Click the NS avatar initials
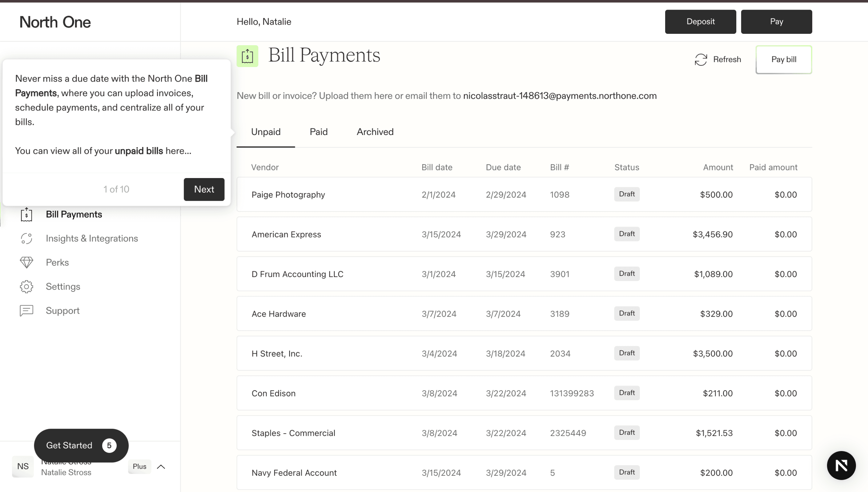 point(23,466)
